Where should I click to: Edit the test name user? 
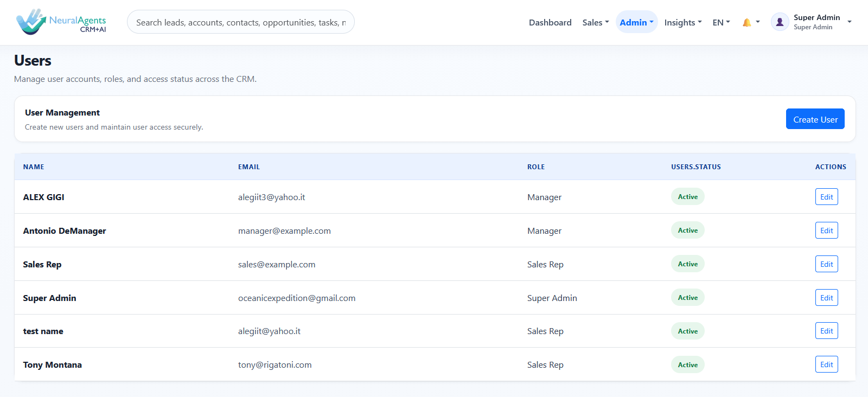point(826,331)
